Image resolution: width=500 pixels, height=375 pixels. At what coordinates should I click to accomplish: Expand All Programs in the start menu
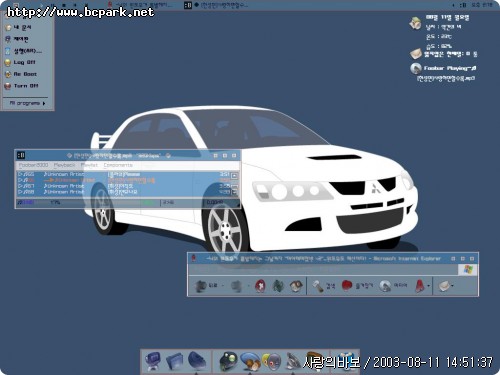point(27,103)
